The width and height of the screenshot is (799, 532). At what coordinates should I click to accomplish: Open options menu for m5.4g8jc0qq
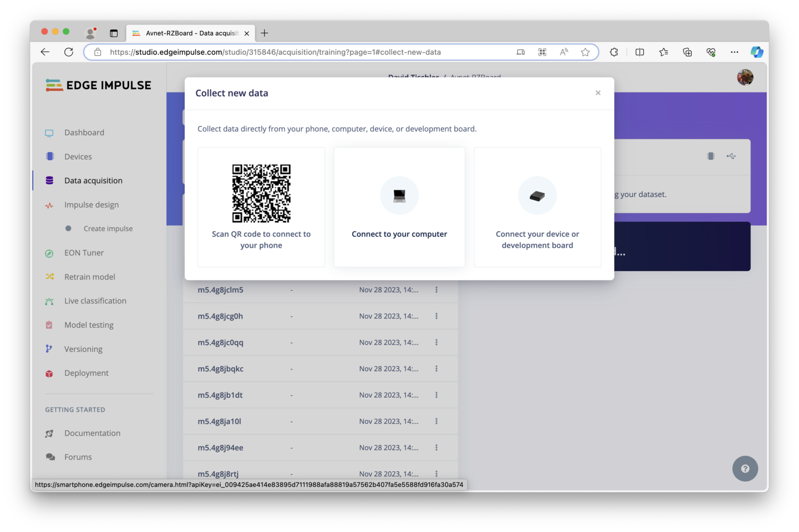pos(436,343)
